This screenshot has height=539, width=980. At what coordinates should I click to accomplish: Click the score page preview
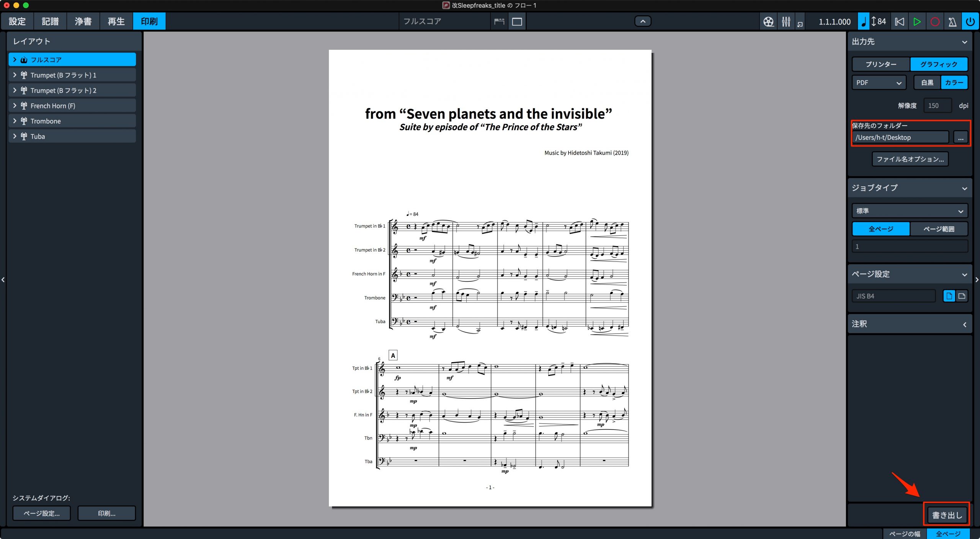490,278
